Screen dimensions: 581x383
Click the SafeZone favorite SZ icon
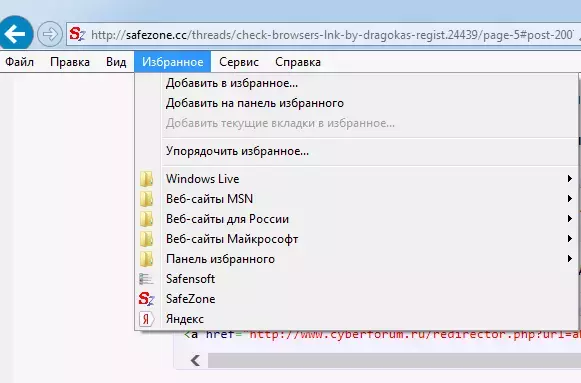[x=146, y=299]
